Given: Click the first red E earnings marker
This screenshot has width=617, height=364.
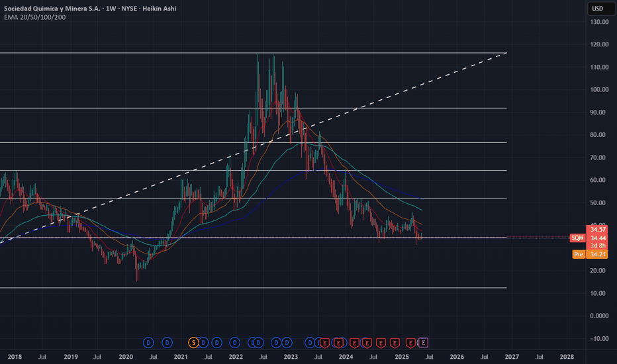Looking at the screenshot, I should pyautogui.click(x=324, y=343).
